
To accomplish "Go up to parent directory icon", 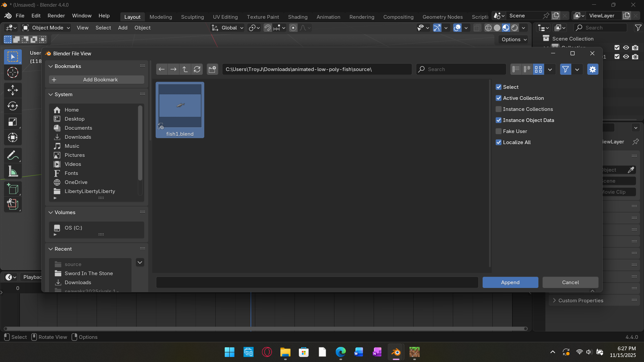I will tap(185, 69).
